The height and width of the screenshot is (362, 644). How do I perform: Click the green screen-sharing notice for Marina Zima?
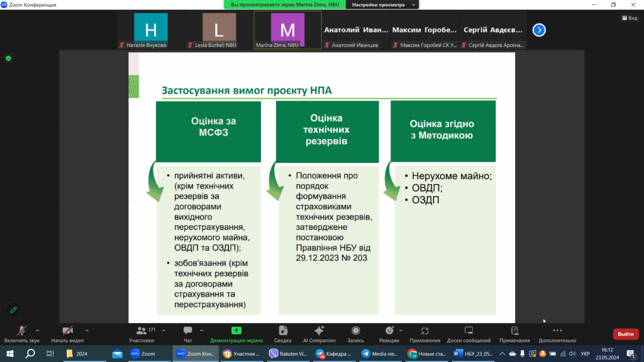coord(285,4)
